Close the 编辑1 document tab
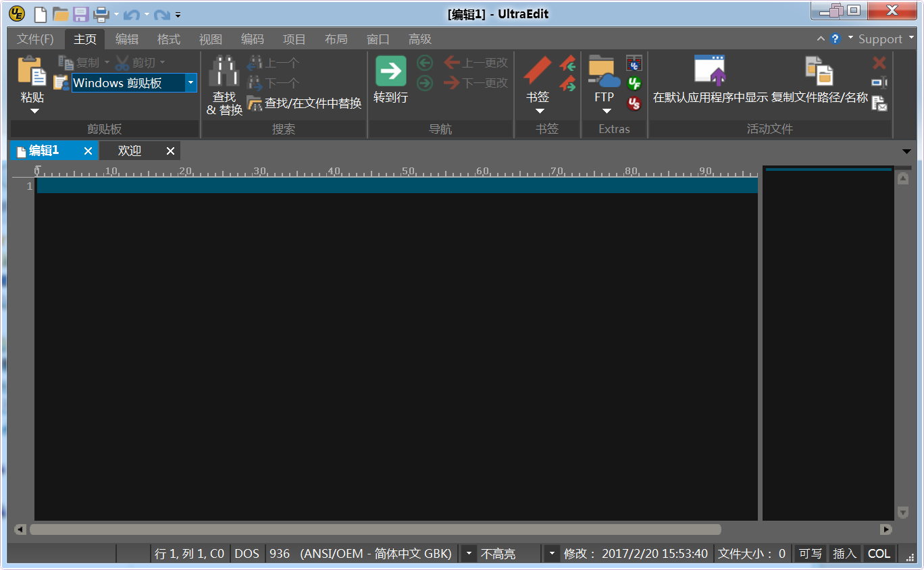The width and height of the screenshot is (924, 570). (x=88, y=151)
